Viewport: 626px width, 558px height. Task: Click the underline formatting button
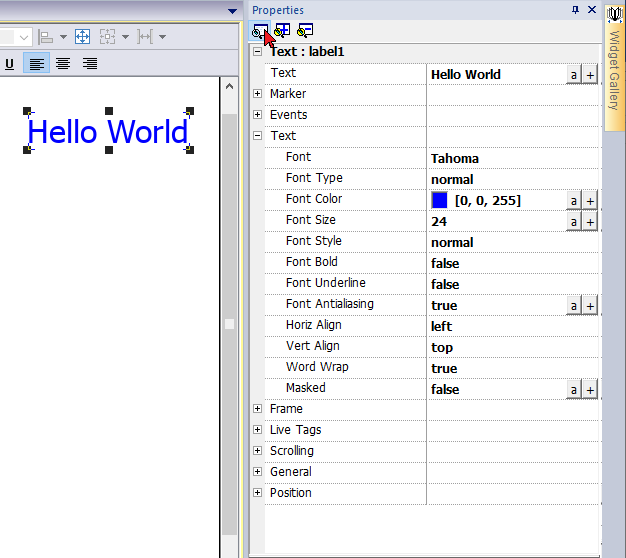(x=10, y=64)
